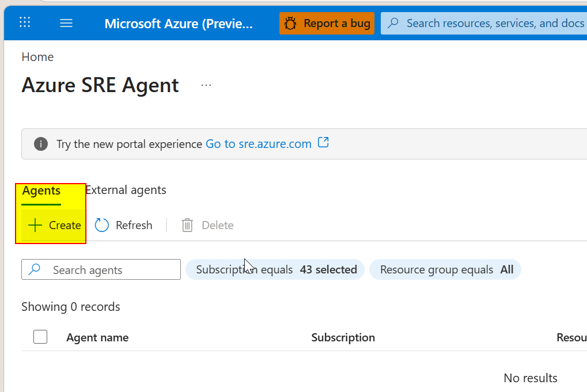The image size is (587, 392).
Task: Click the magnifier icon in Search agents
Action: [35, 269]
